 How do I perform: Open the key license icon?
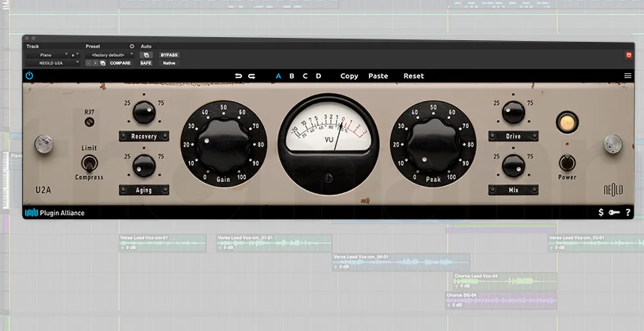[614, 212]
